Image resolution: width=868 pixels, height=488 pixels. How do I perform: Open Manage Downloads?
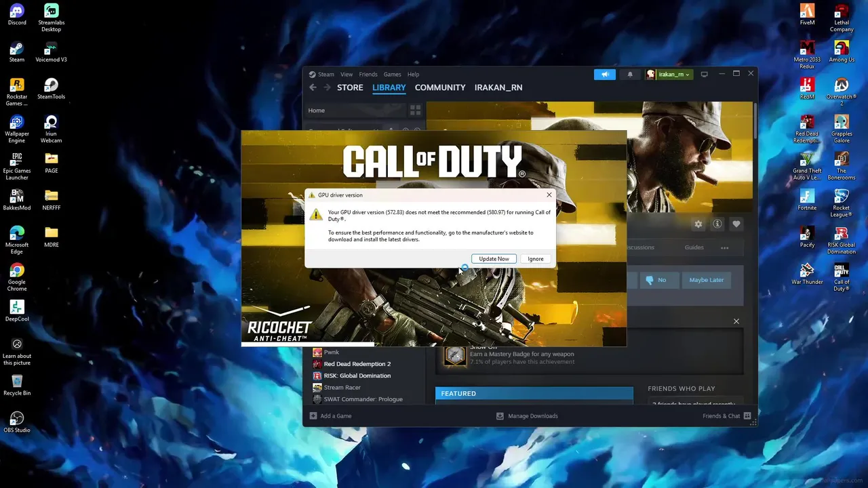click(x=527, y=415)
